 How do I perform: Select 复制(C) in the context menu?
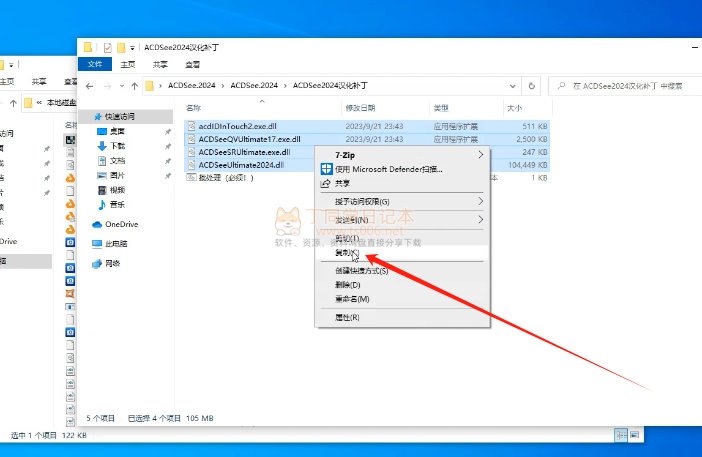click(402, 253)
